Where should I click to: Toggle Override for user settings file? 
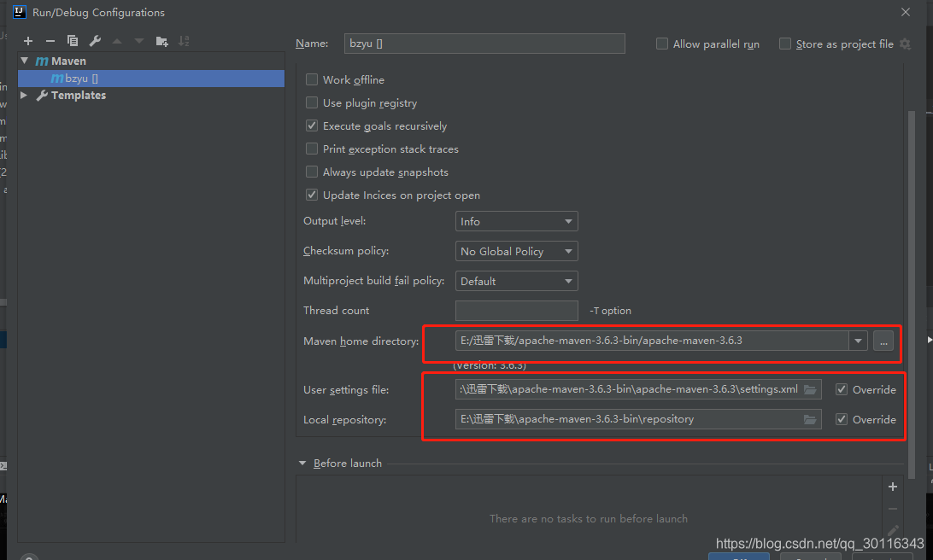[842, 389]
